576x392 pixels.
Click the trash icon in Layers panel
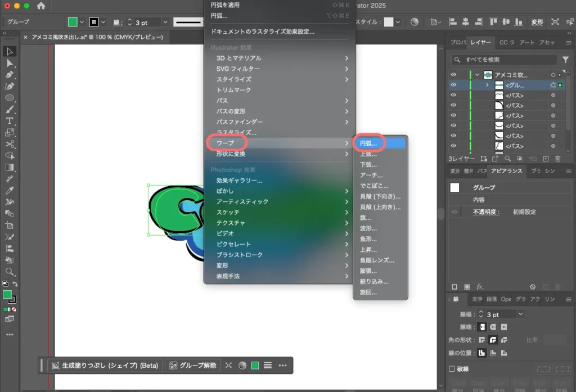point(558,159)
